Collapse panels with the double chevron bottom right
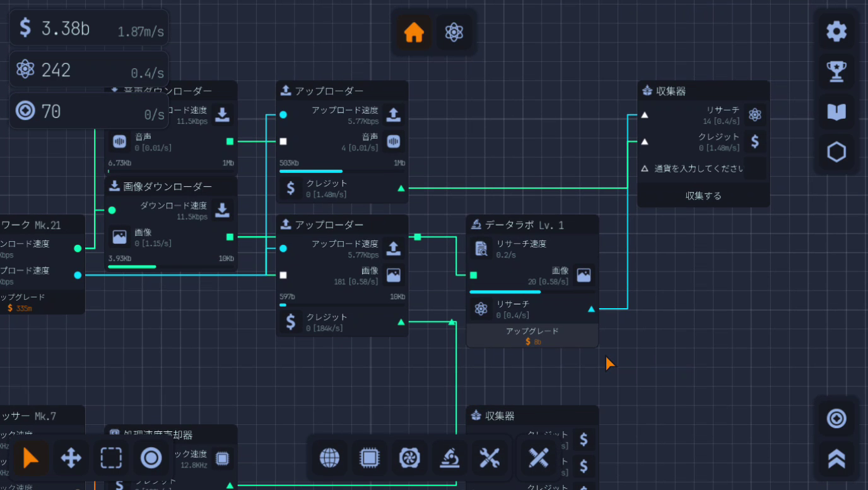Viewport: 868px width, 490px height. click(x=836, y=458)
